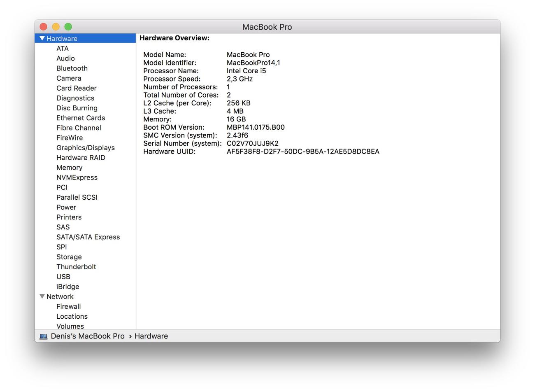Screen dimensions: 535x392
Task: Click the 4 MB L3 cache value
Action: coord(235,111)
